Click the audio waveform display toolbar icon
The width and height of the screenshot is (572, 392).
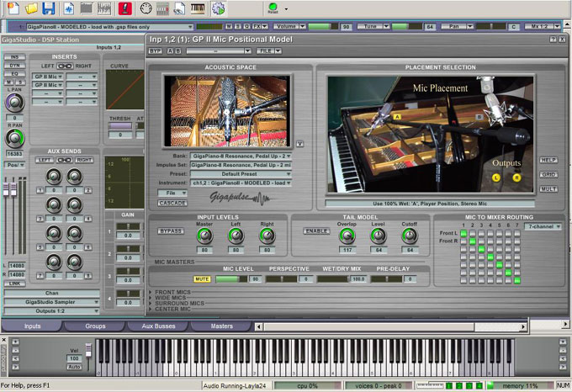[104, 8]
